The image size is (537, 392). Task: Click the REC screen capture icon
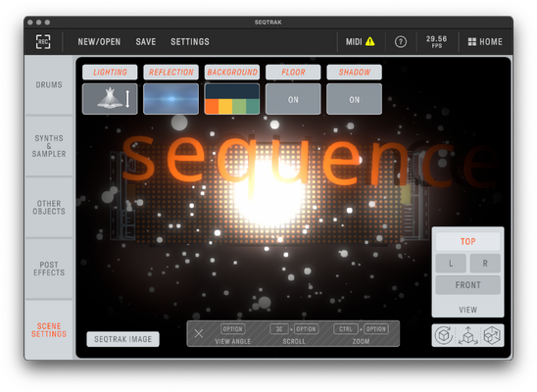pos(43,42)
